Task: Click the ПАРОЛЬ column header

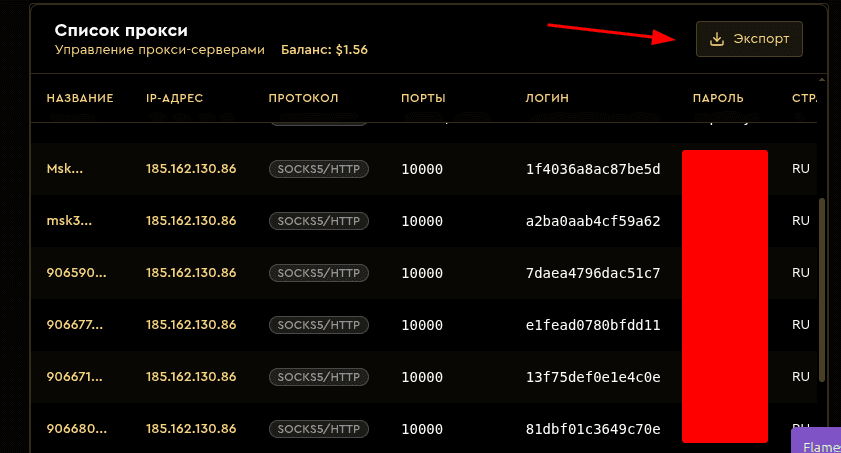Action: (x=717, y=98)
